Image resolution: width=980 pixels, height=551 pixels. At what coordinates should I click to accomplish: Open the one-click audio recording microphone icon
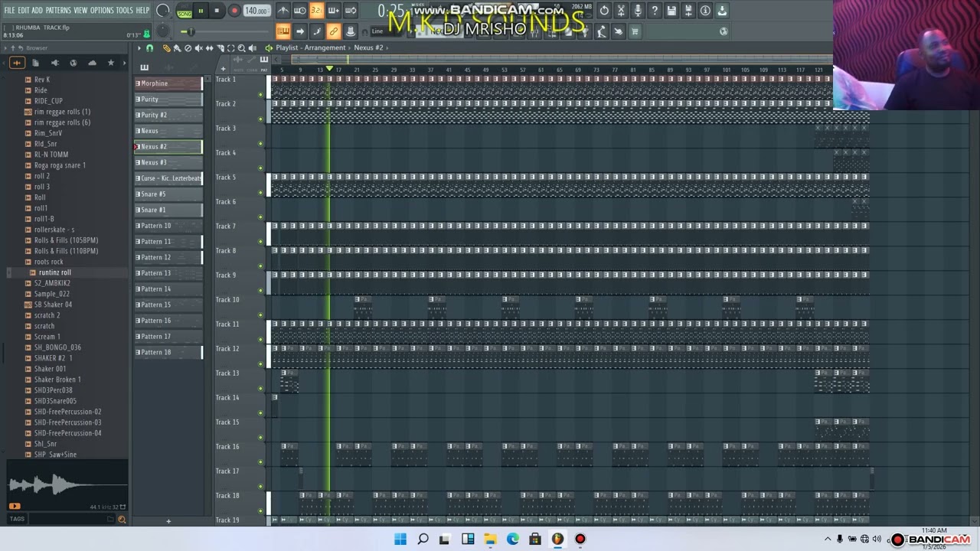click(638, 11)
